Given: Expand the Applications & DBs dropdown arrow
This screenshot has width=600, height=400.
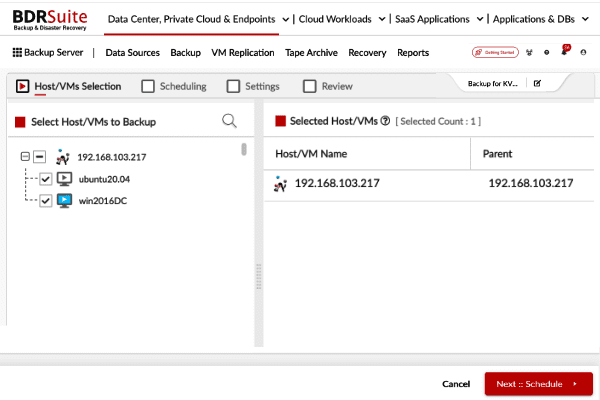Looking at the screenshot, I should point(585,19).
